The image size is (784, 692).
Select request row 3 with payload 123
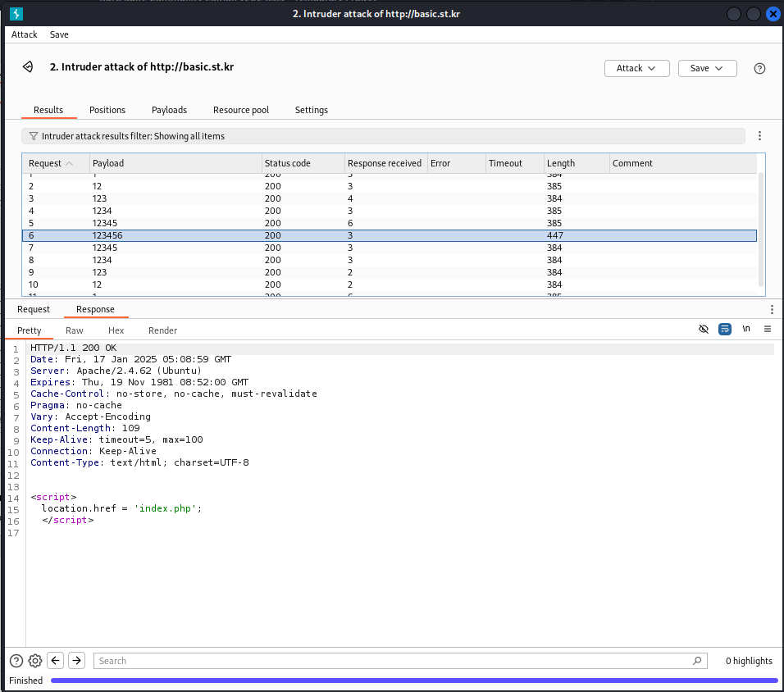(390, 198)
